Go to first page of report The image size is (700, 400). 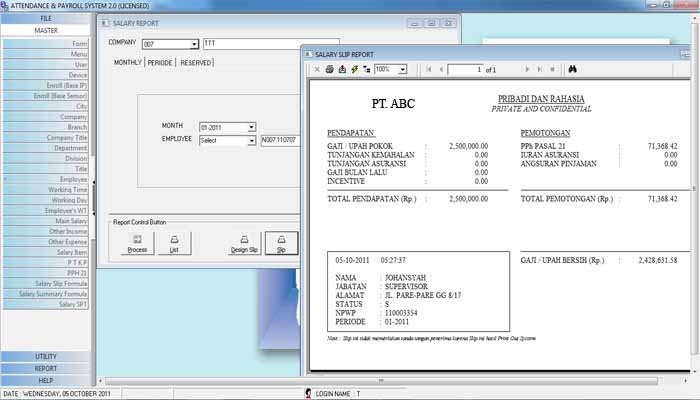[x=429, y=69]
